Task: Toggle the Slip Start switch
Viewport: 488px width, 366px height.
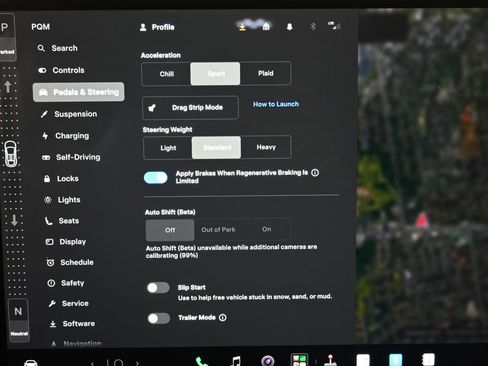Action: (x=158, y=288)
